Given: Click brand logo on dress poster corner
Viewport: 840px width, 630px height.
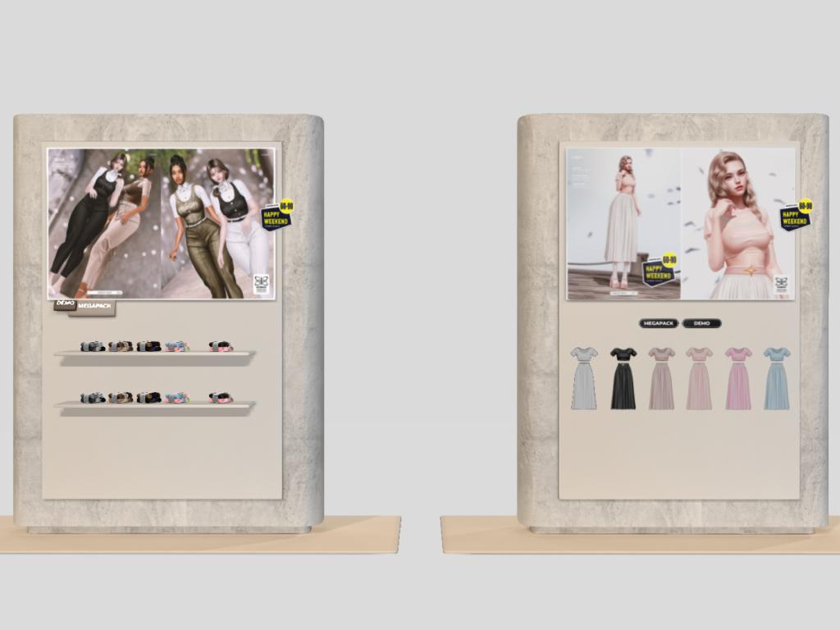Looking at the screenshot, I should (x=781, y=284).
